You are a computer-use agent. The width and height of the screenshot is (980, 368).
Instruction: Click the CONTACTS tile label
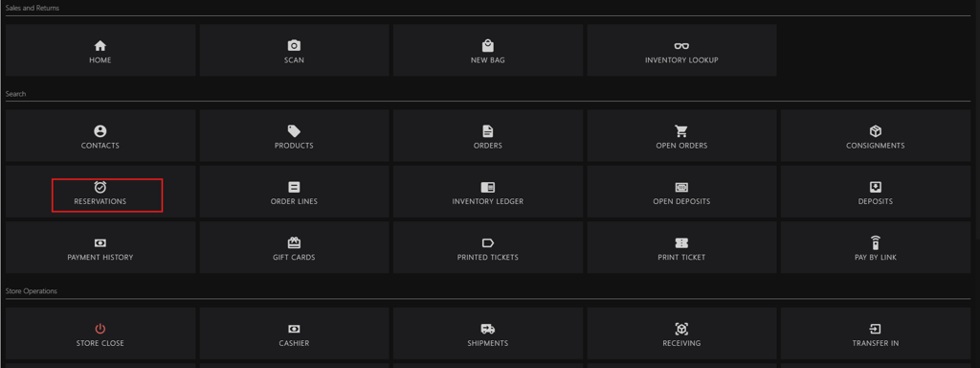[100, 146]
